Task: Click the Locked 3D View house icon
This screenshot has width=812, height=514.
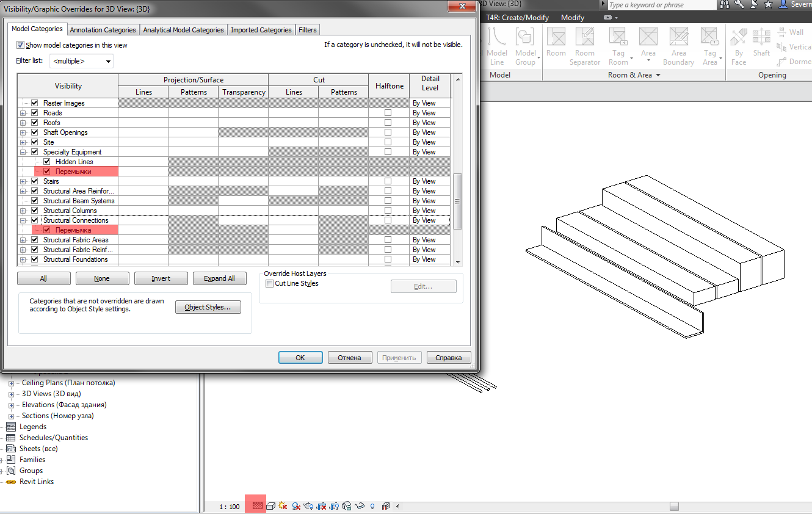Action: (347, 505)
